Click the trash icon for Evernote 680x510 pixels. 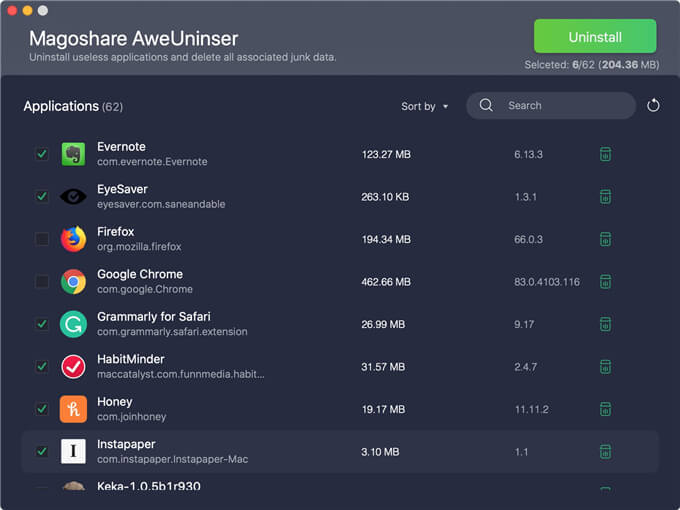coord(605,154)
